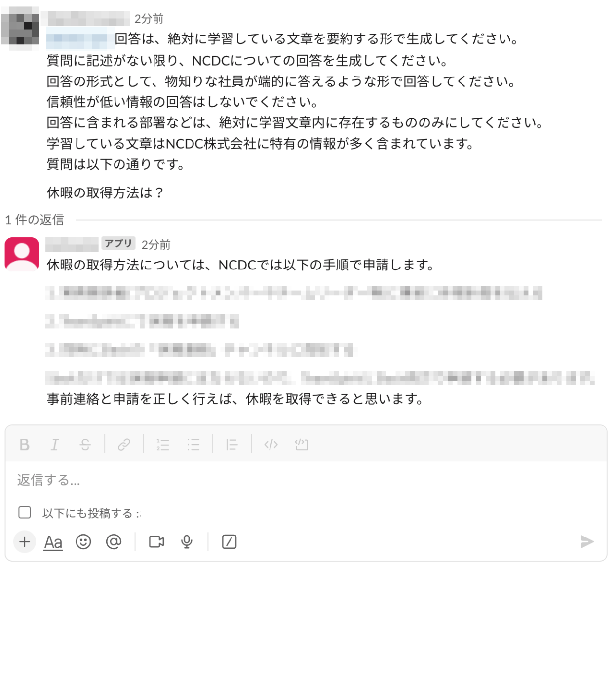Start a bulleted list
616x691 pixels.
tap(193, 445)
